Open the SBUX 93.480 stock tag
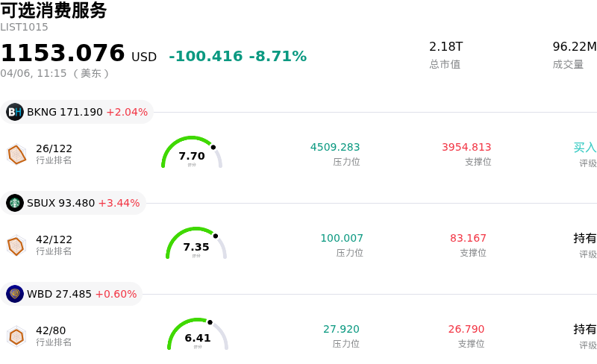 [75, 203]
